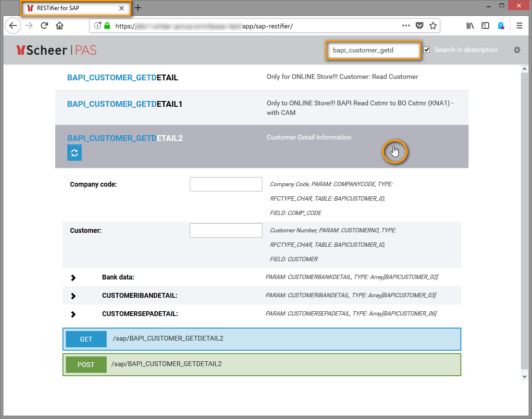532x419 pixels.
Task: Click the 'Search in description' label
Action: [x=466, y=50]
